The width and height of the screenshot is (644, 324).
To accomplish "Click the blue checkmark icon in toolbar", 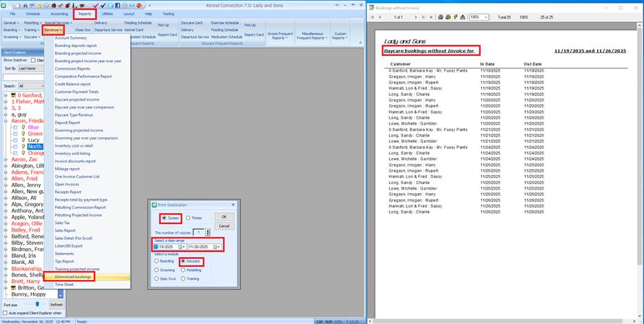I will pos(103,6).
